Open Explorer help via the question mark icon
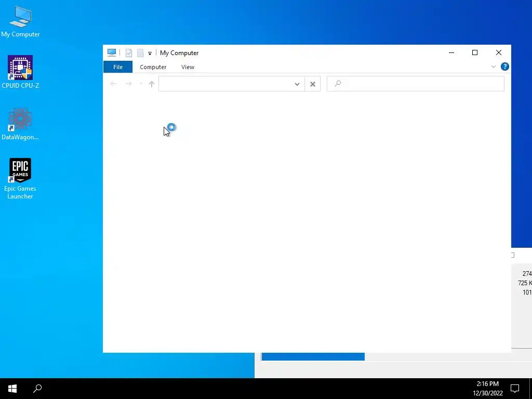532x399 pixels. coord(505,66)
